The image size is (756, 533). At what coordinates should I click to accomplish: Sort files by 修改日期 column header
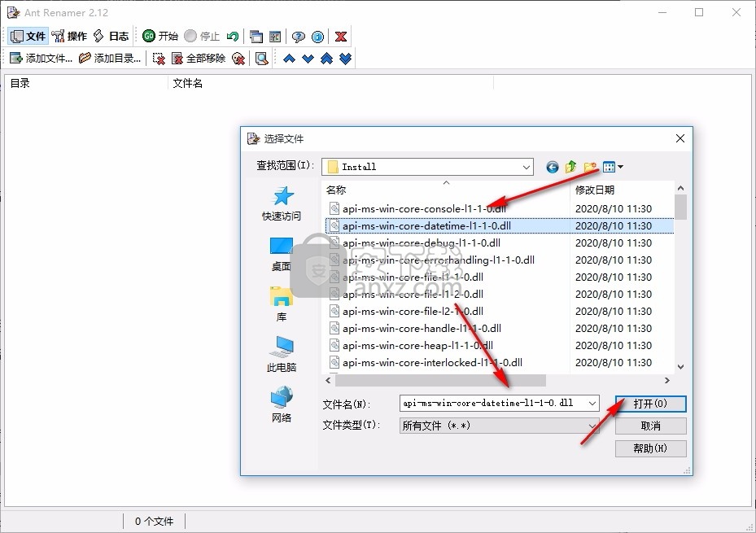point(622,190)
